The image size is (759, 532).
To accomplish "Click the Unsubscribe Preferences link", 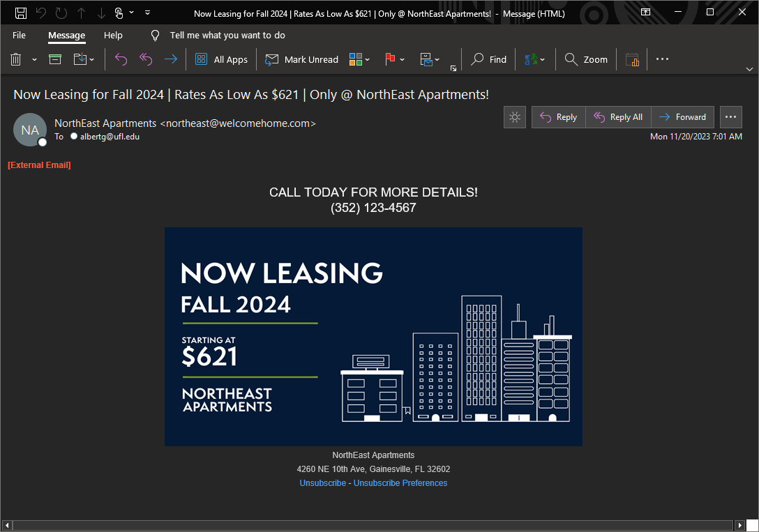I will (400, 483).
